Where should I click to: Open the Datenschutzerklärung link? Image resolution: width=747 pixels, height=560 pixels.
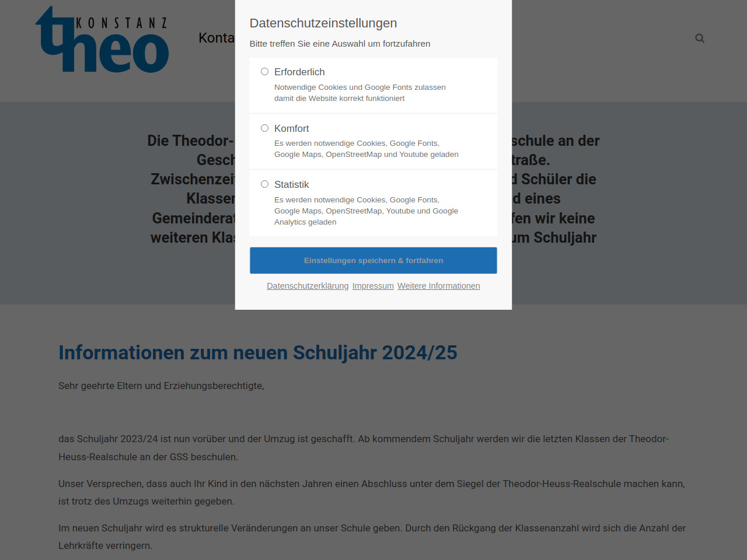tap(308, 286)
